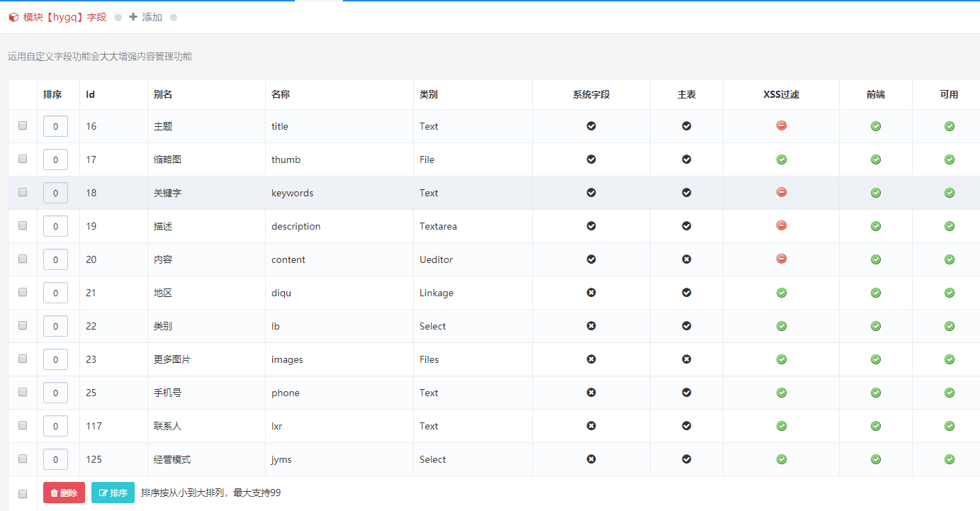Check the checkbox for description row
980x511 pixels.
(23, 225)
